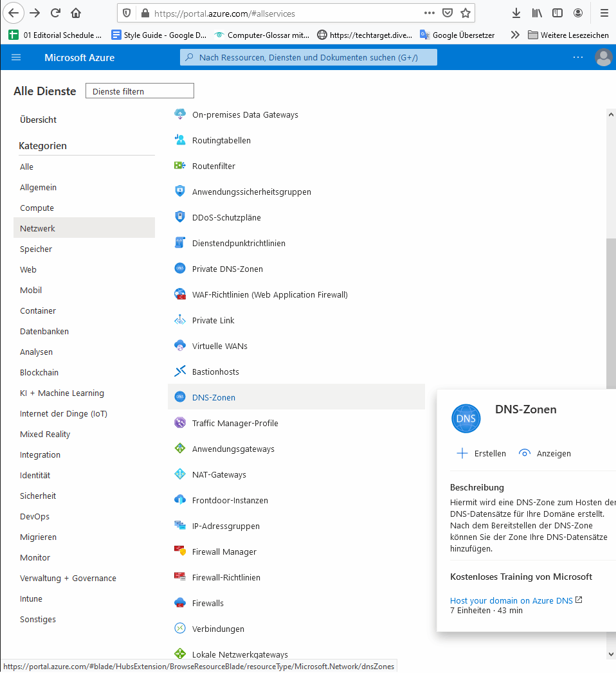
Task: Click inside the Dienste filtern field
Action: click(x=139, y=91)
